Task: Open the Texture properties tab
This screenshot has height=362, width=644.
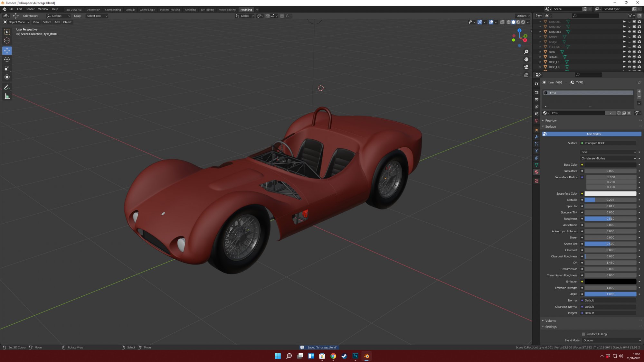Action: 536,181
